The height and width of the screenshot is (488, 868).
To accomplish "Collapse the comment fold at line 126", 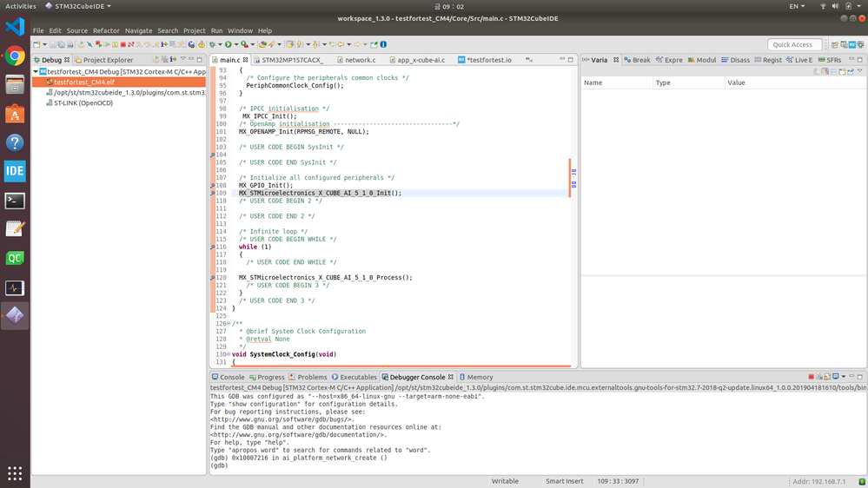I will [228, 324].
